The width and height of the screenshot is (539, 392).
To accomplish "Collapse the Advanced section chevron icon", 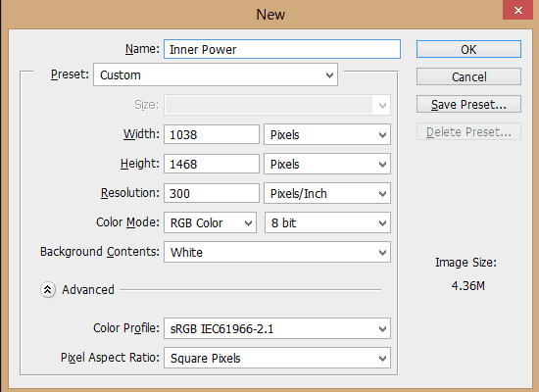I will coord(48,289).
